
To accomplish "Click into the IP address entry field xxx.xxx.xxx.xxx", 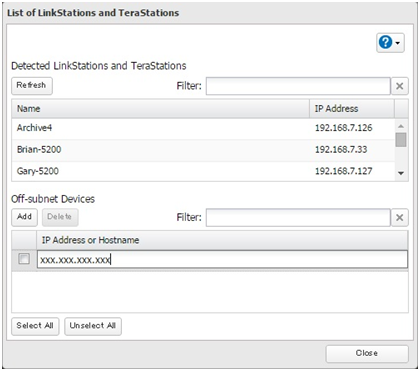I will pyautogui.click(x=222, y=259).
